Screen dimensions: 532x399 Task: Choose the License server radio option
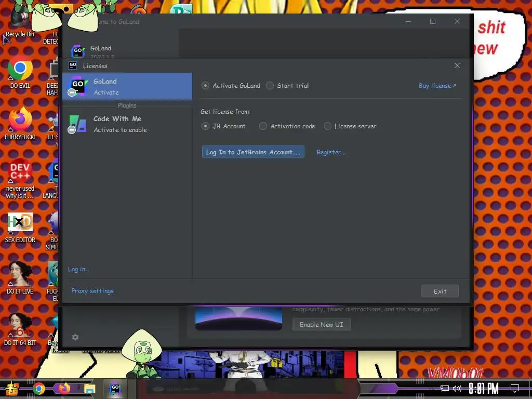coord(327,126)
